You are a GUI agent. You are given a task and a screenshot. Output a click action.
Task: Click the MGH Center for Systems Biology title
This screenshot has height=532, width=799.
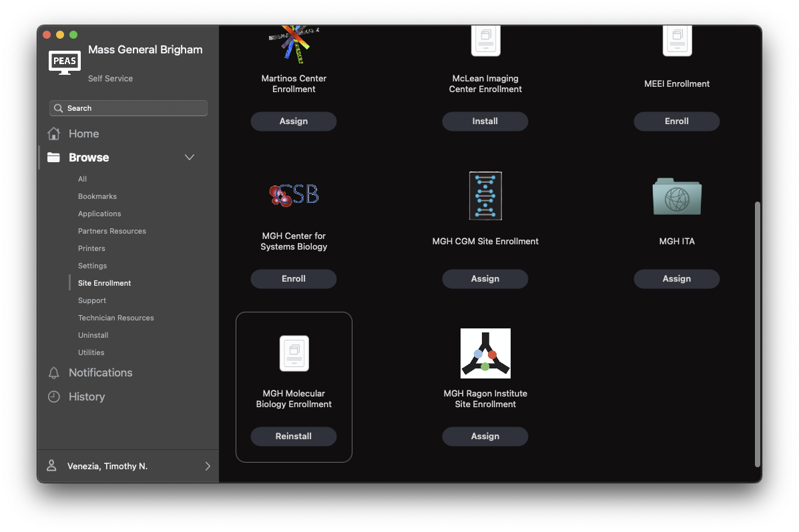tap(294, 241)
